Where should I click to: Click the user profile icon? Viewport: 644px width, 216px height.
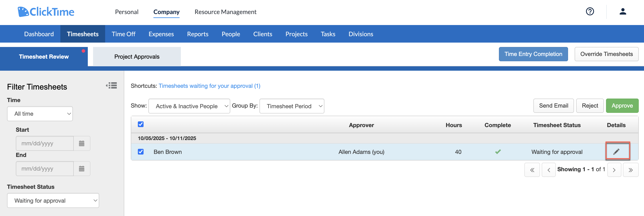tap(623, 11)
